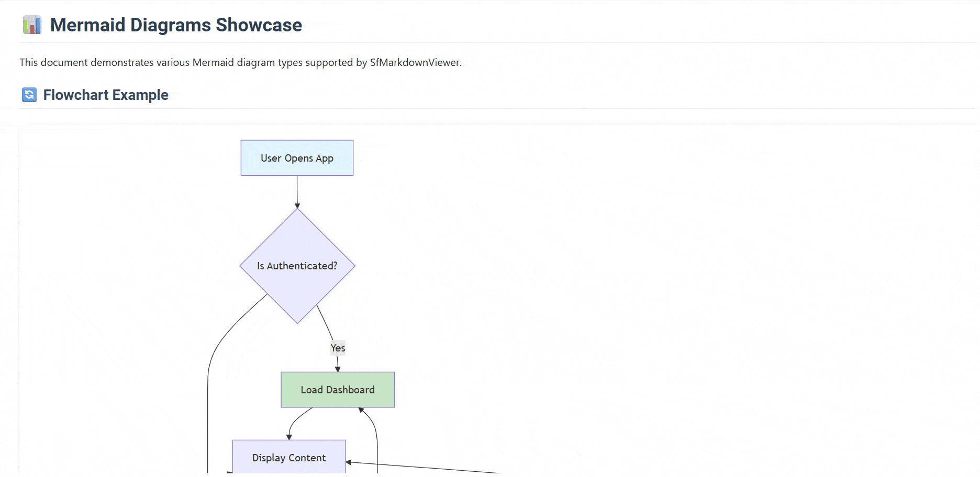The image size is (980, 477).
Task: Click the "Display Content" node
Action: click(288, 458)
